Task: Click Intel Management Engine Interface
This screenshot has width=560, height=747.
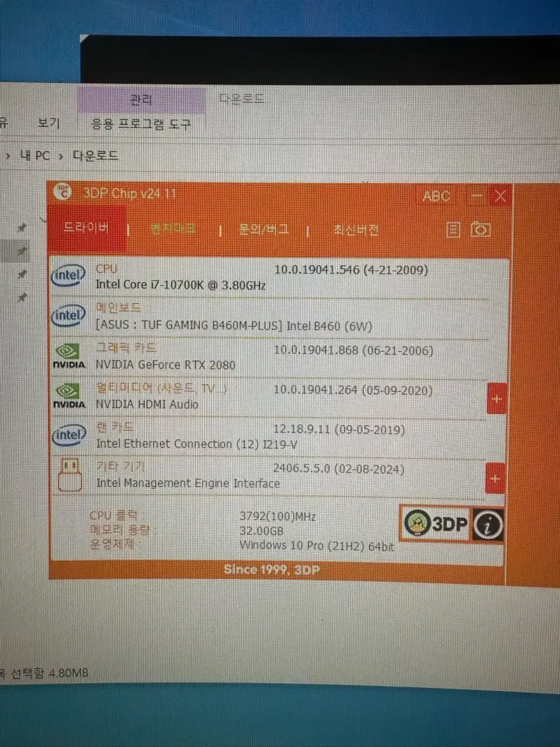Action: [x=188, y=483]
